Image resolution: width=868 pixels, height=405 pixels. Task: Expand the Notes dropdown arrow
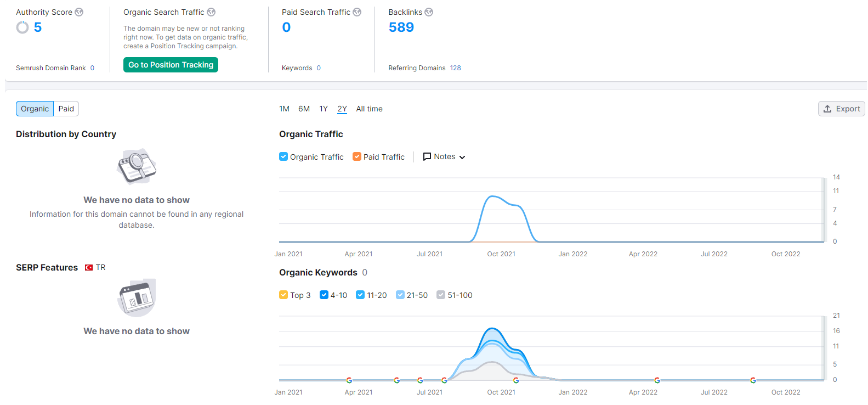(x=462, y=157)
